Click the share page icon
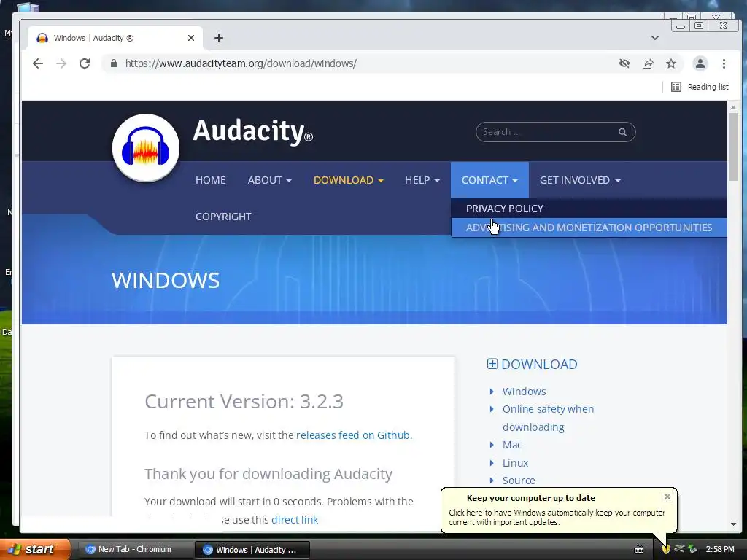 click(648, 63)
